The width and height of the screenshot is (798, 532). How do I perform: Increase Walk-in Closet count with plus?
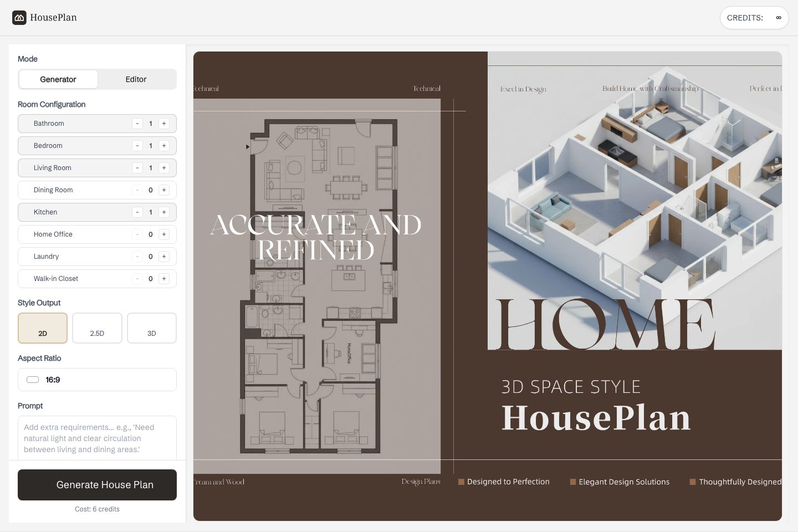164,279
